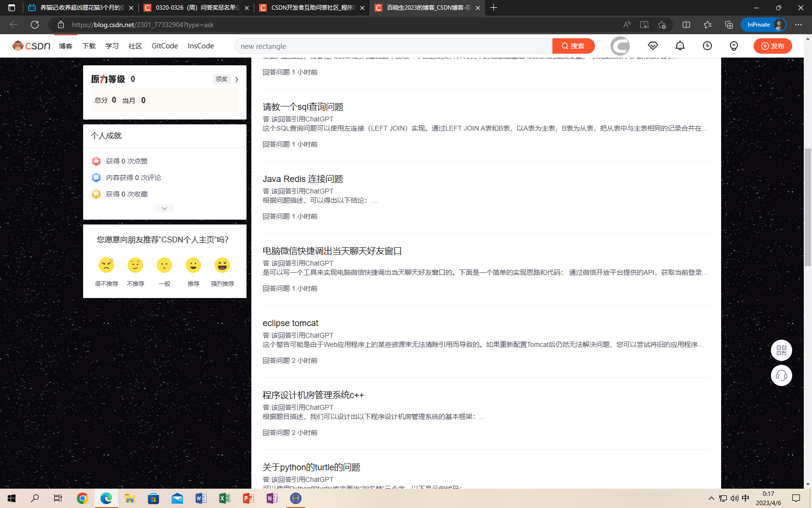Image resolution: width=812 pixels, height=508 pixels.
Task: Open the floating QR code button
Action: (782, 350)
